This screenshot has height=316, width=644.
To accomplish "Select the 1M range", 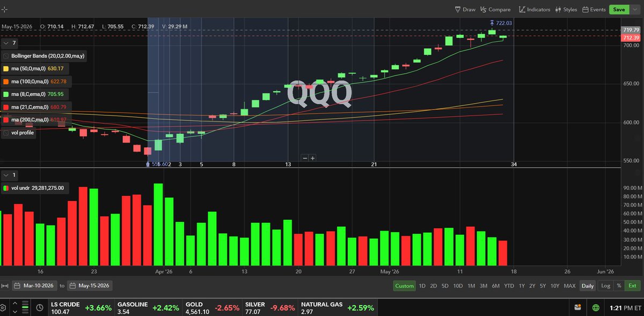I will (x=471, y=286).
